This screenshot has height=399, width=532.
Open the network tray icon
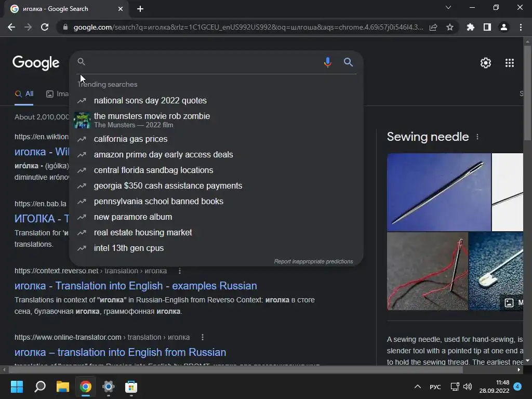pyautogui.click(x=455, y=387)
